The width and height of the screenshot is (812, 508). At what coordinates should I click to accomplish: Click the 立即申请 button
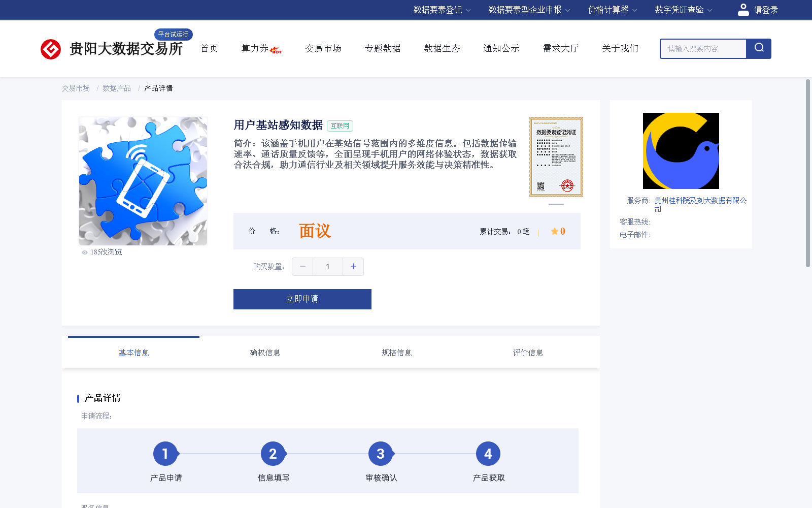coord(302,299)
